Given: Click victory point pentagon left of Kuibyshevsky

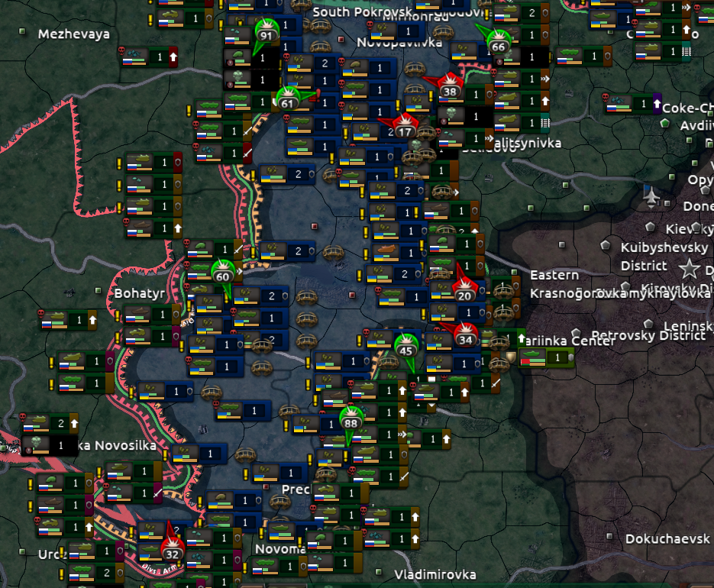Looking at the screenshot, I should coord(605,245).
